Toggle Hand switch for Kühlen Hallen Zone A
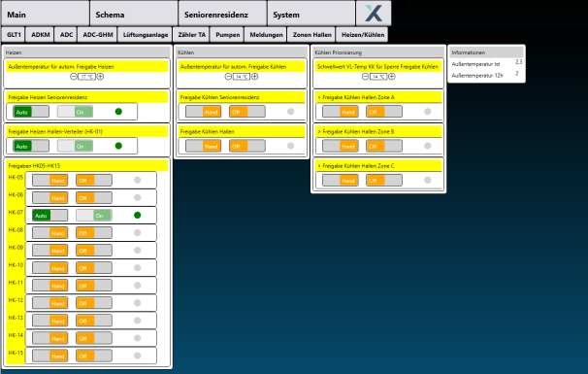The image size is (588, 374). (x=341, y=112)
